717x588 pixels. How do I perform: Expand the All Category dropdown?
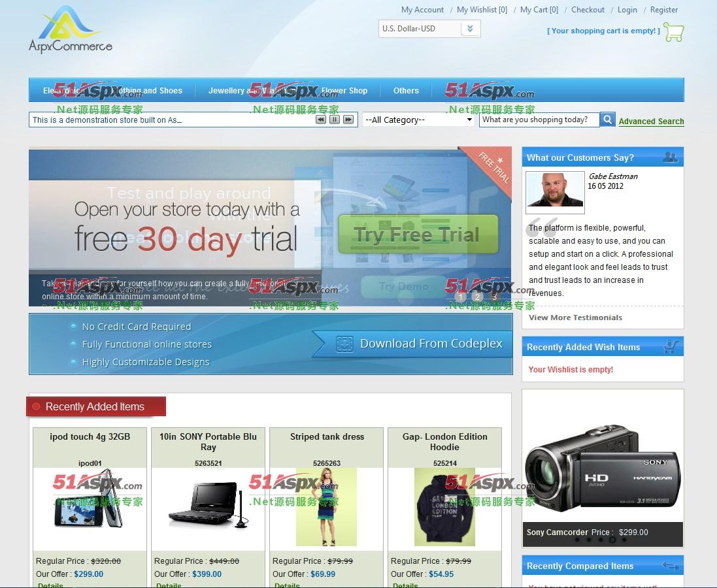tap(418, 120)
